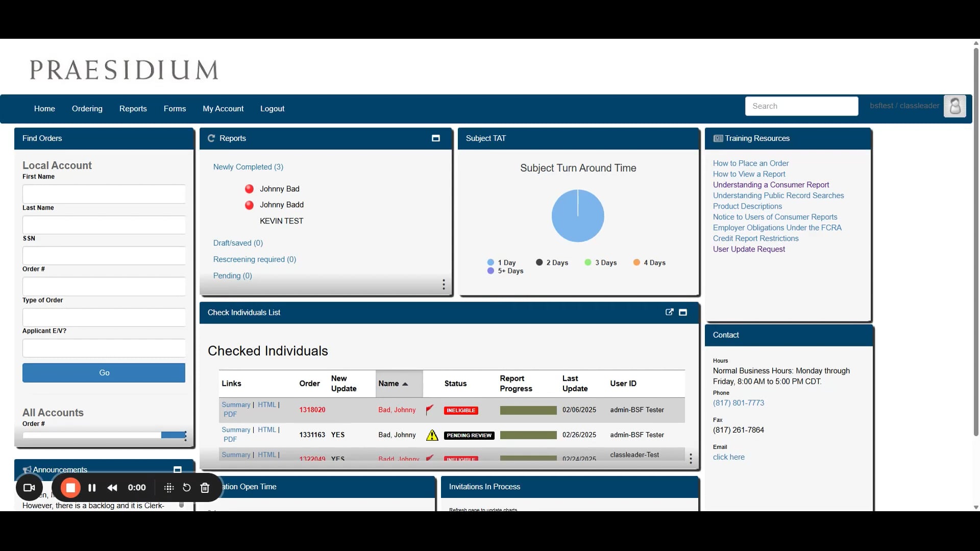
Task: Open the How to Place an Order link
Action: click(x=750, y=163)
